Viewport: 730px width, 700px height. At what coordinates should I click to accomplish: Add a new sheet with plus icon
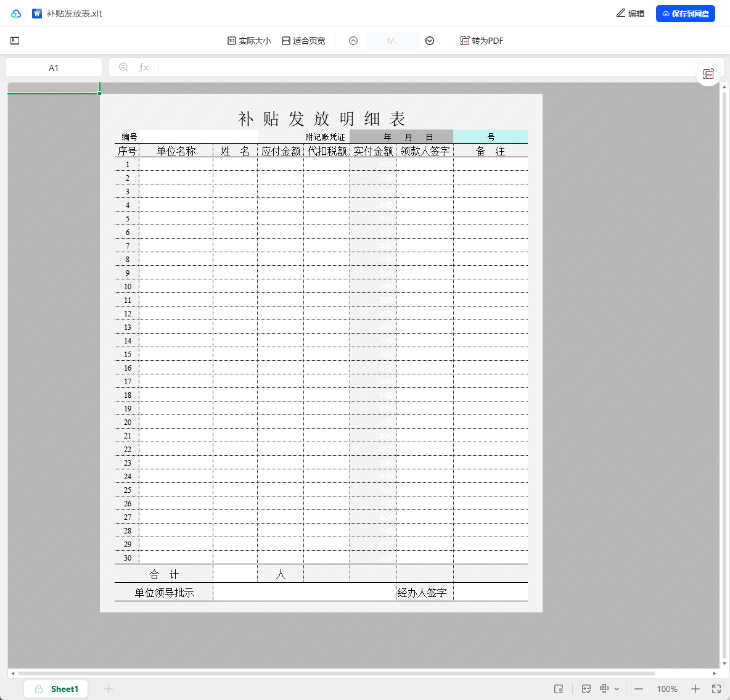click(109, 689)
